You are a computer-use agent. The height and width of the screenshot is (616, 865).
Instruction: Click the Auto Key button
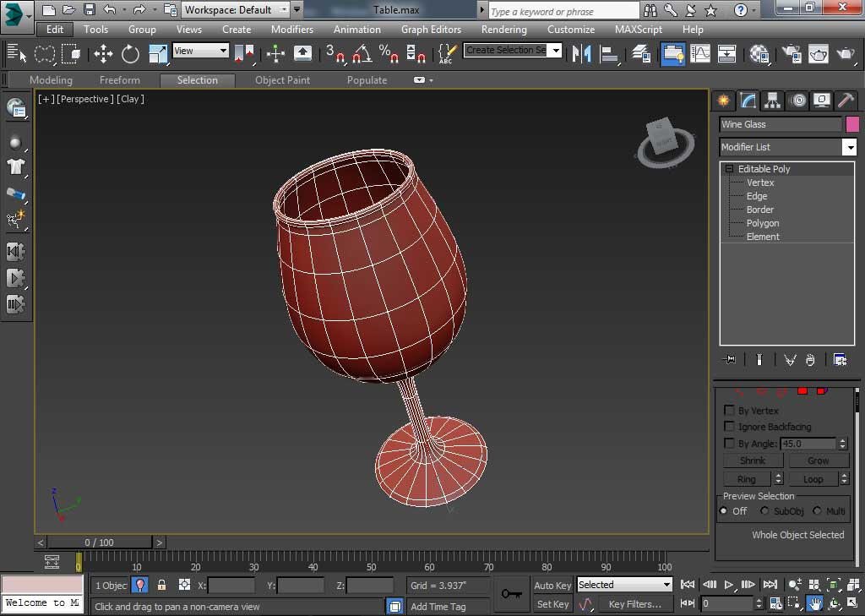[x=552, y=586]
